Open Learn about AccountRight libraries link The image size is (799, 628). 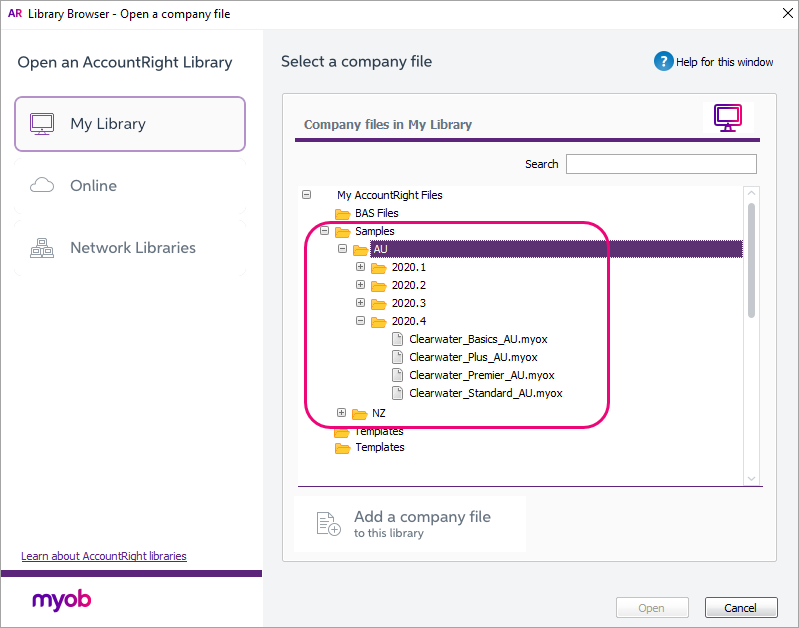(x=104, y=556)
